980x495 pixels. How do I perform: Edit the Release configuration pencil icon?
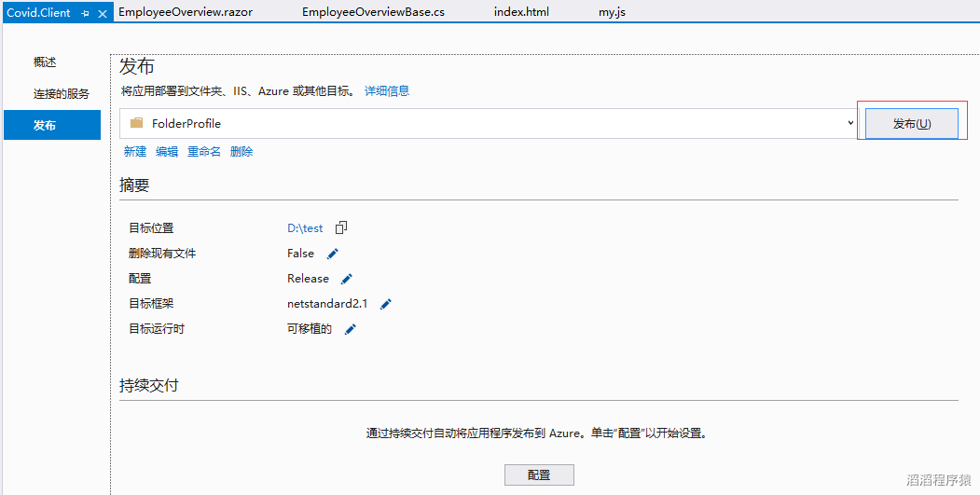tap(347, 279)
